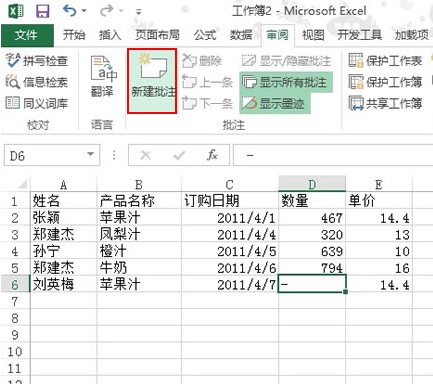Click the 删除 comment button
Screen dimensions: 433x384
[202, 61]
